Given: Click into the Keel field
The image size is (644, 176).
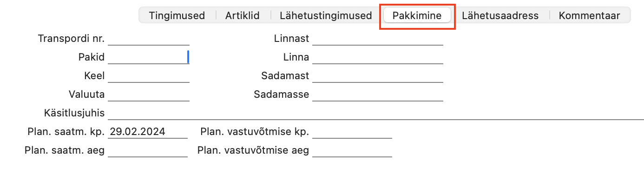Looking at the screenshot, I should click(x=149, y=76).
